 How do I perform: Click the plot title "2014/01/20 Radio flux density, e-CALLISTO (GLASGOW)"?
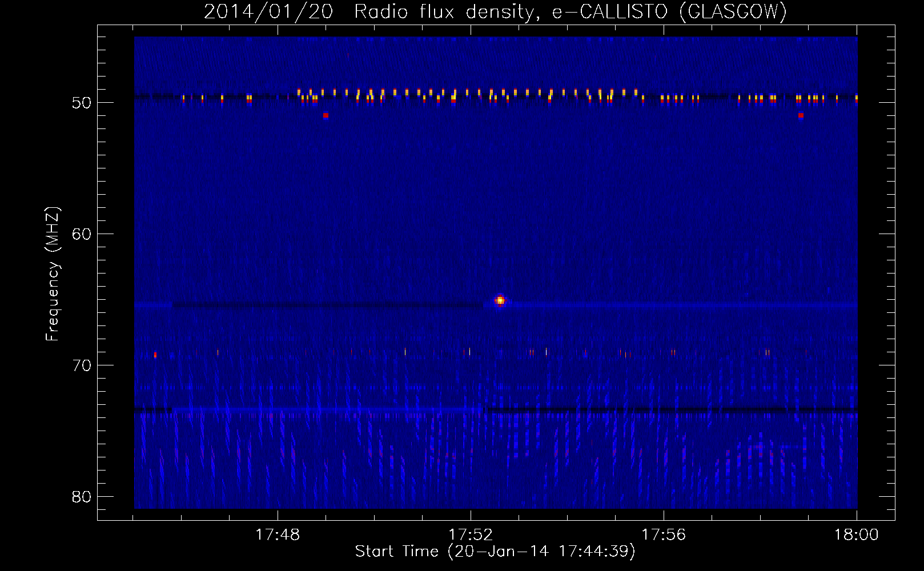click(x=495, y=12)
